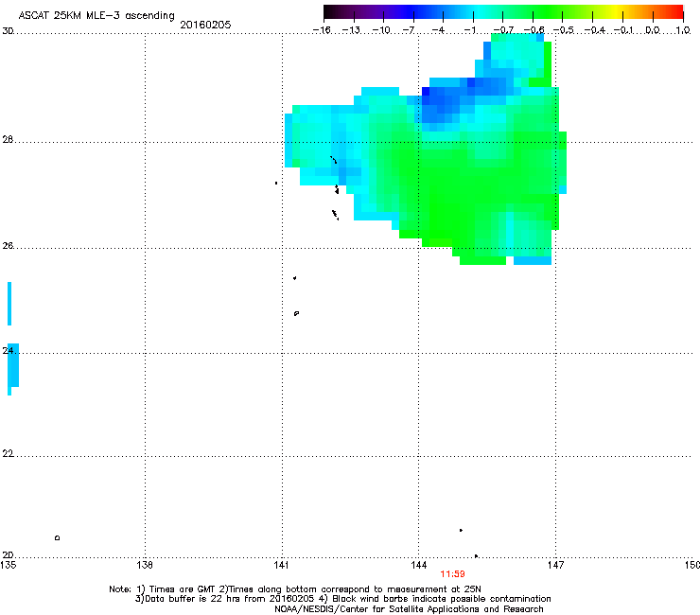
Task: Click the latitude 22 axis label
Action: [x=8, y=454]
